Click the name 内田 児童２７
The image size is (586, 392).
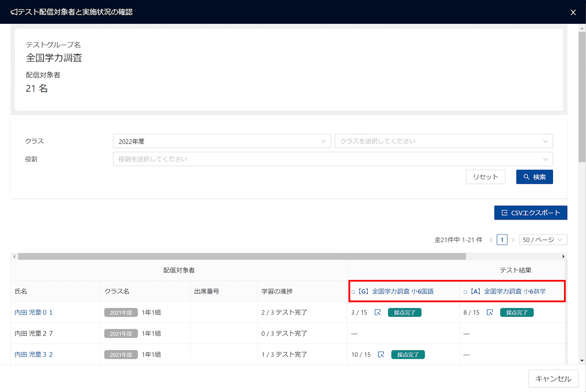click(x=34, y=333)
